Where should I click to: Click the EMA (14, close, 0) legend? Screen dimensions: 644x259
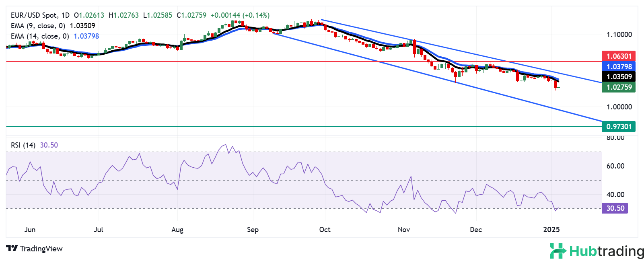[x=39, y=36]
